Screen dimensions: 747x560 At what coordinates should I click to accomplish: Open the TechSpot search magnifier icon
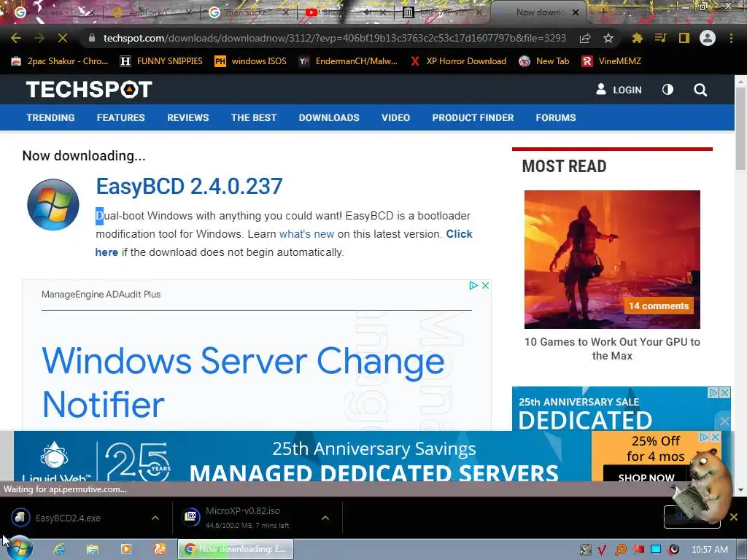(x=700, y=90)
